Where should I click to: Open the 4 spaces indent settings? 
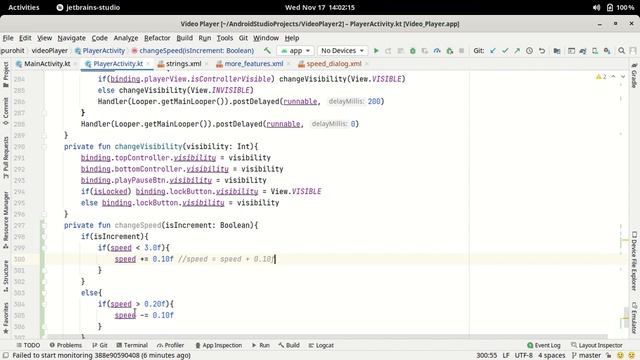click(x=551, y=356)
